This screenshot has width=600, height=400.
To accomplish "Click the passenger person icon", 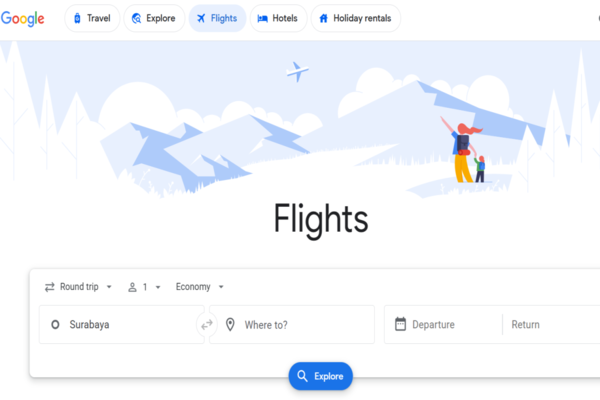I will 132,287.
